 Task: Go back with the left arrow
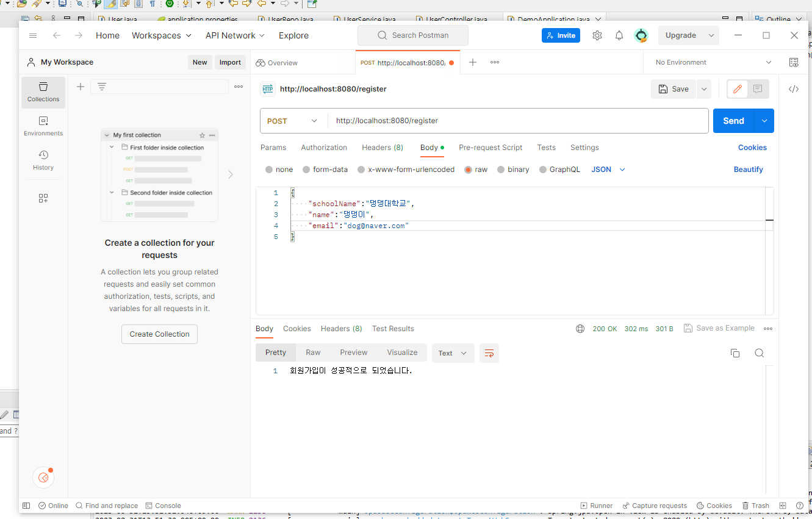(57, 35)
